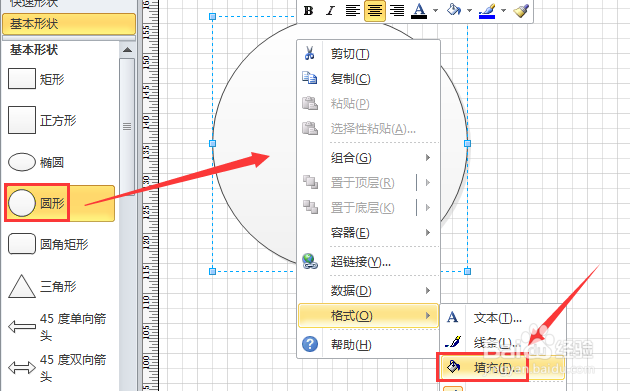Expand the 置于底层 submenu arrow
This screenshot has width=630, height=391.
point(428,208)
